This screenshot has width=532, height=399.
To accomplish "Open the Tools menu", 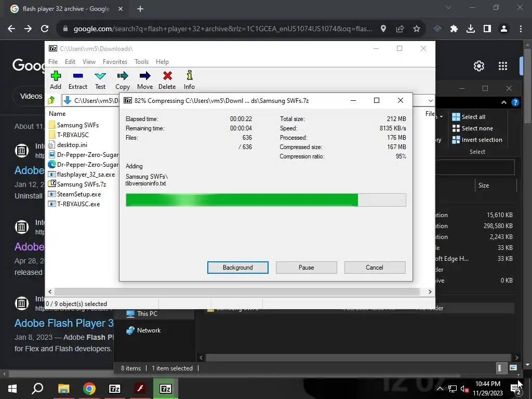I will point(141,62).
